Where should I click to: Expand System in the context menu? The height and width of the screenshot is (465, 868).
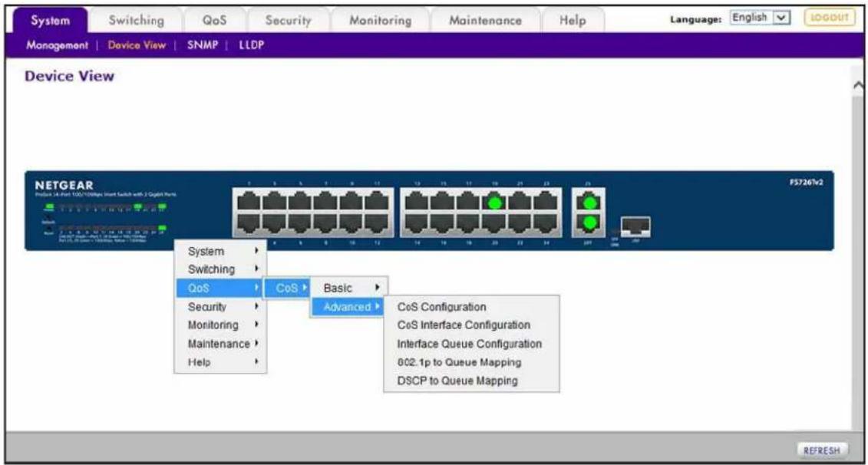(x=220, y=252)
